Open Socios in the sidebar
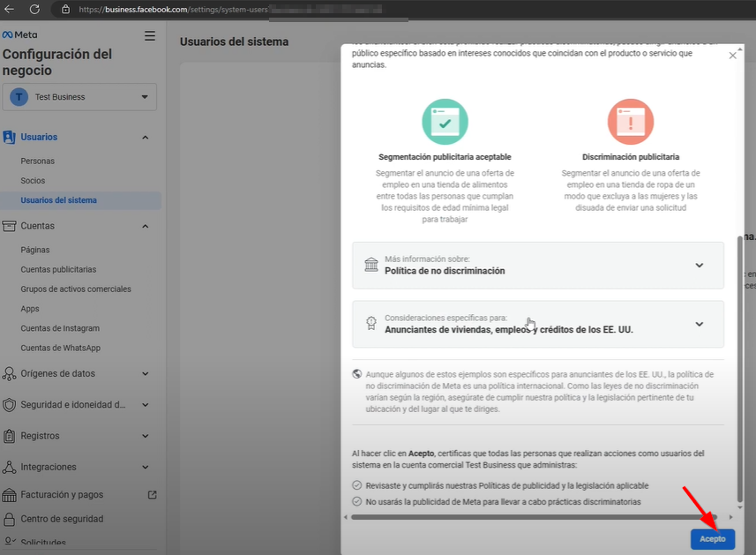756x555 pixels. point(33,181)
